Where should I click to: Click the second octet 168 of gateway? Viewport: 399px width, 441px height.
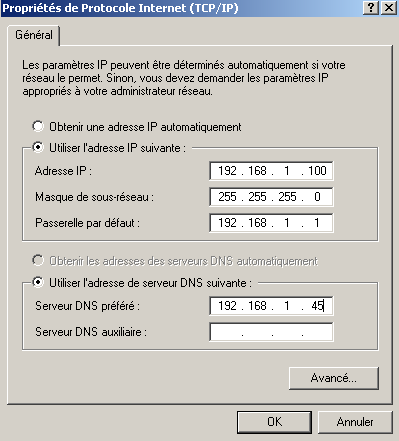(257, 223)
